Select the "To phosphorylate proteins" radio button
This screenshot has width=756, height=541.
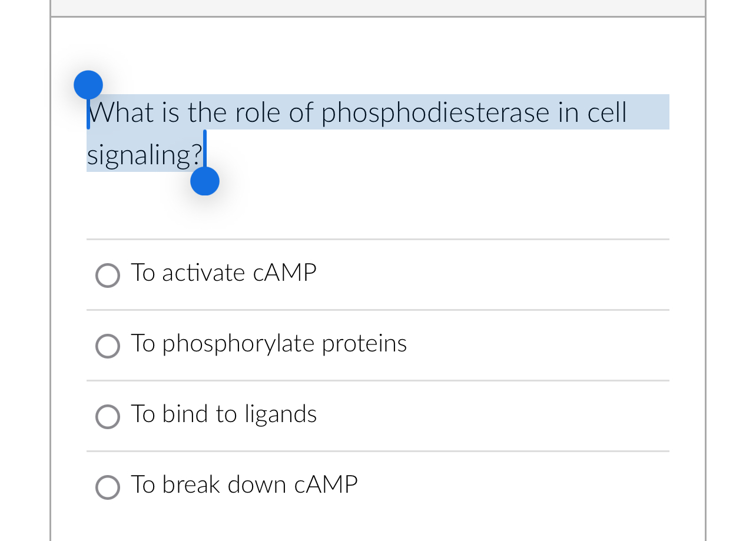(107, 346)
